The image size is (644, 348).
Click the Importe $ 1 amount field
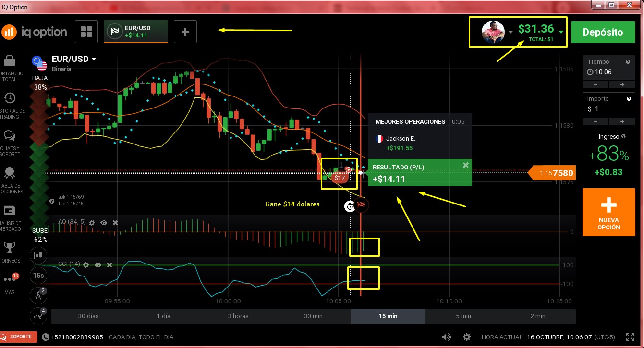[608, 109]
